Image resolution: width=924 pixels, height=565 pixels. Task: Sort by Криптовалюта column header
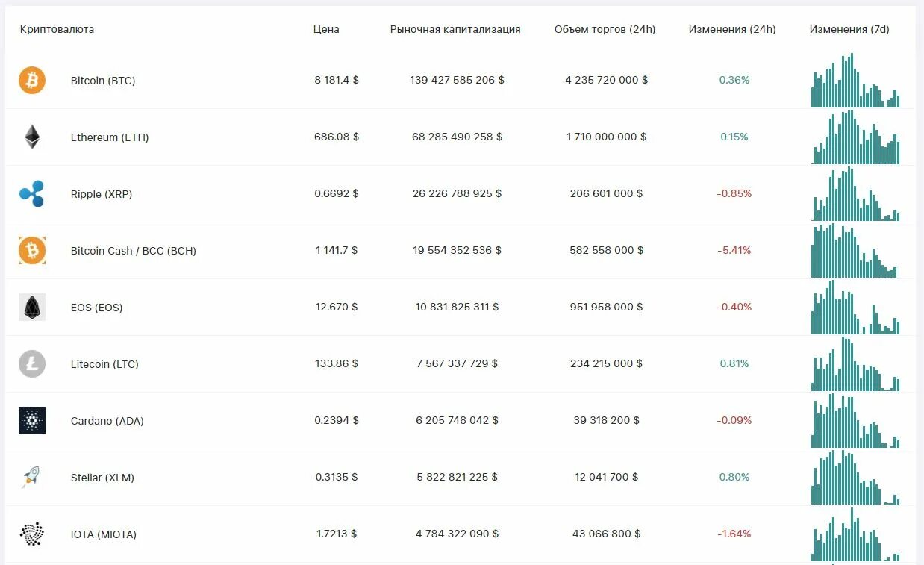[57, 30]
